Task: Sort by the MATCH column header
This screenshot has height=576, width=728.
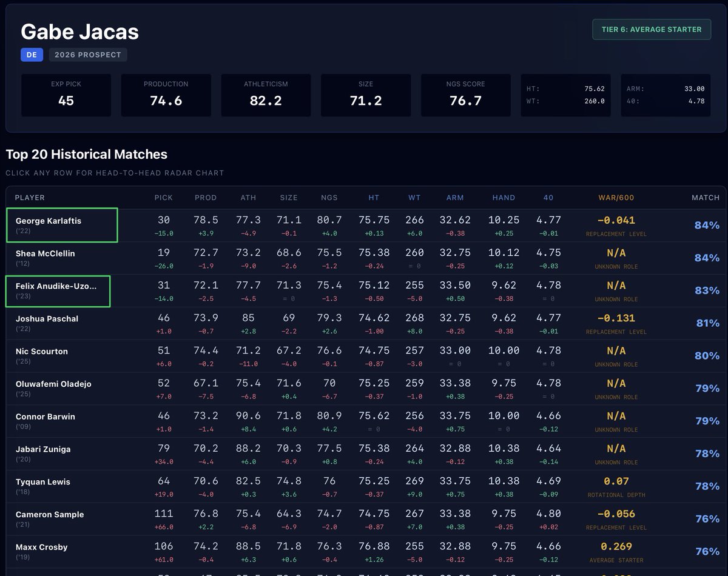Action: pyautogui.click(x=706, y=198)
